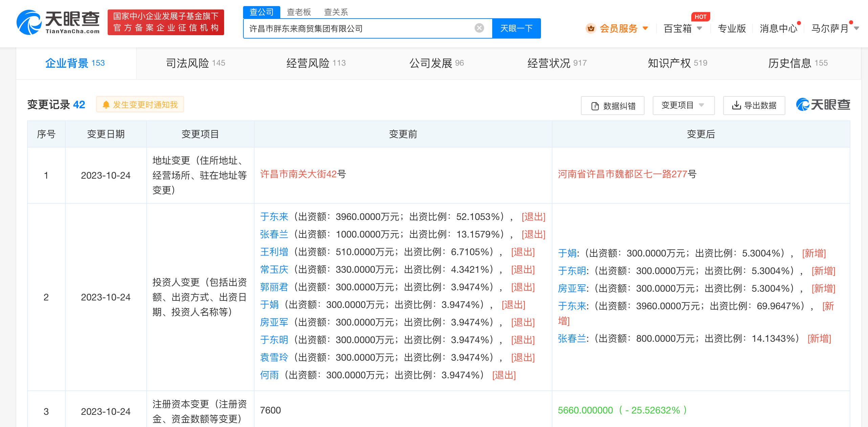Click the HOT badge above toolbox
Viewport: 868px width, 427px height.
(x=700, y=17)
